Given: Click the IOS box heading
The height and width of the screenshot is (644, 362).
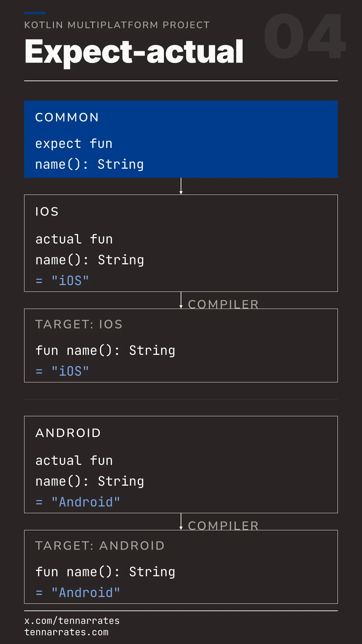Looking at the screenshot, I should tap(47, 212).
